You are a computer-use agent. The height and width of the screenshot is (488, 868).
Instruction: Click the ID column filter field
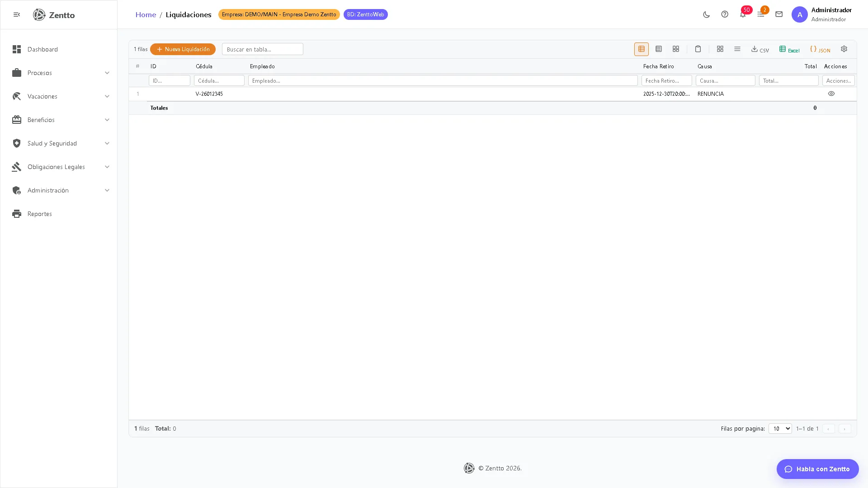pos(170,80)
